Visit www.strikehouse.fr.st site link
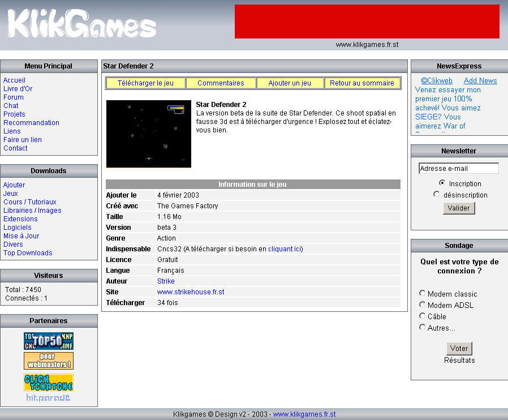The width and height of the screenshot is (508, 420). (191, 292)
